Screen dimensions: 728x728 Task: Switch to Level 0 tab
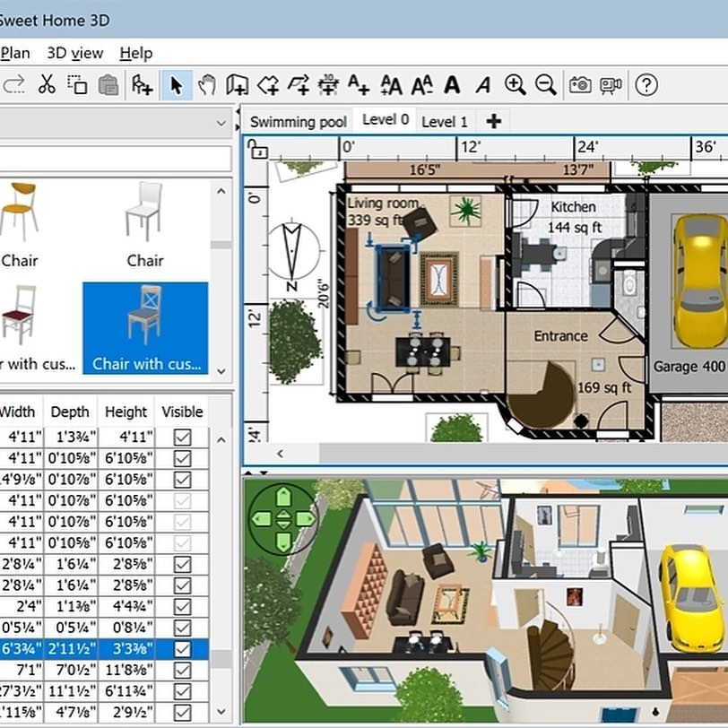(385, 120)
